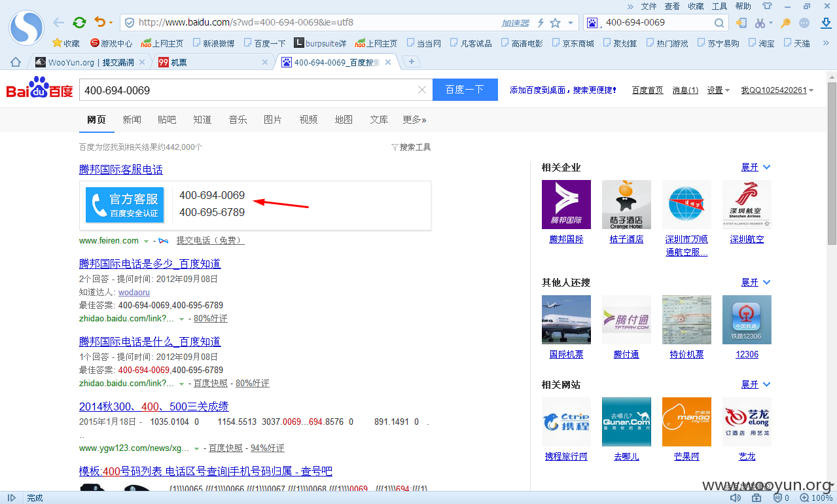Click the orange sign-in account icon

click(741, 23)
